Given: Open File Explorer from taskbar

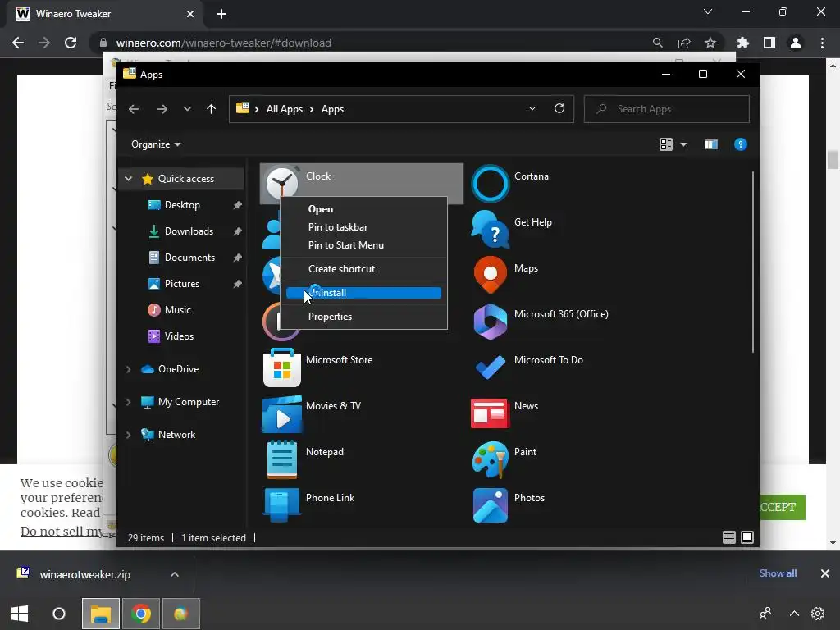Looking at the screenshot, I should (100, 614).
